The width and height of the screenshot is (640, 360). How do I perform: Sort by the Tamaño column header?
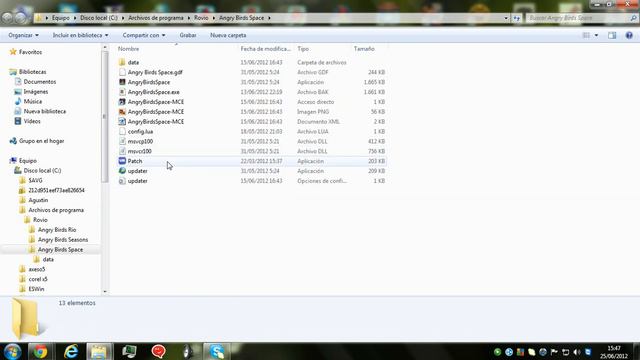point(364,49)
